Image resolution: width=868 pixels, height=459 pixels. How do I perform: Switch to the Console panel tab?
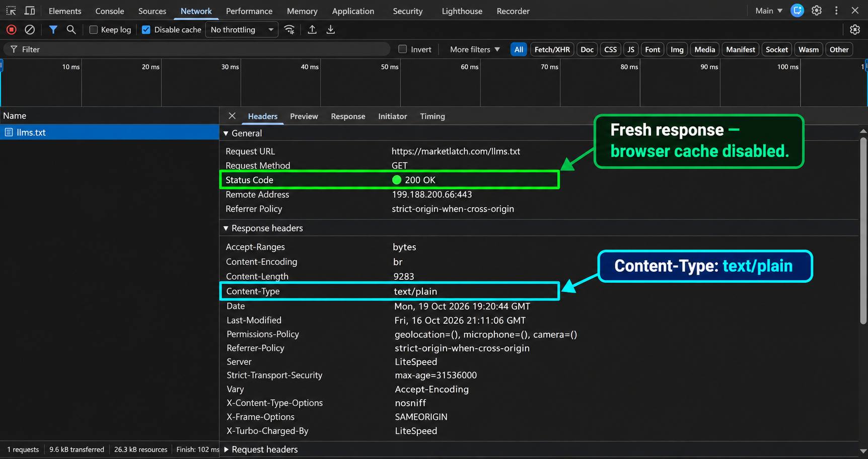point(110,11)
